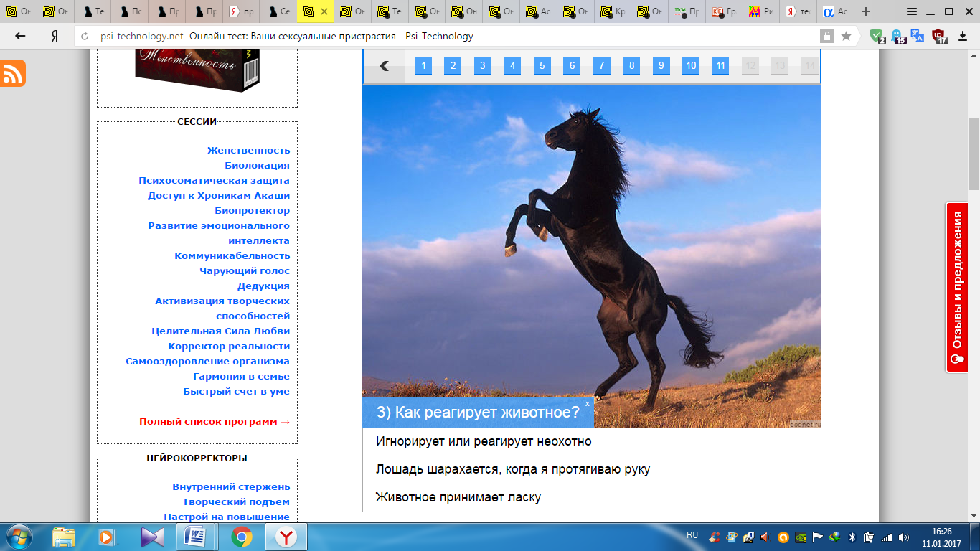This screenshot has width=980, height=551.
Task: Open the orange RSS feed icon
Action: [13, 73]
